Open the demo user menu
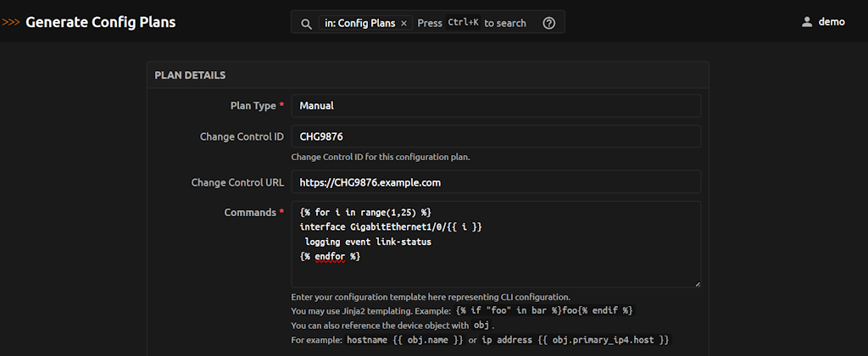The width and height of the screenshot is (868, 356). point(823,22)
